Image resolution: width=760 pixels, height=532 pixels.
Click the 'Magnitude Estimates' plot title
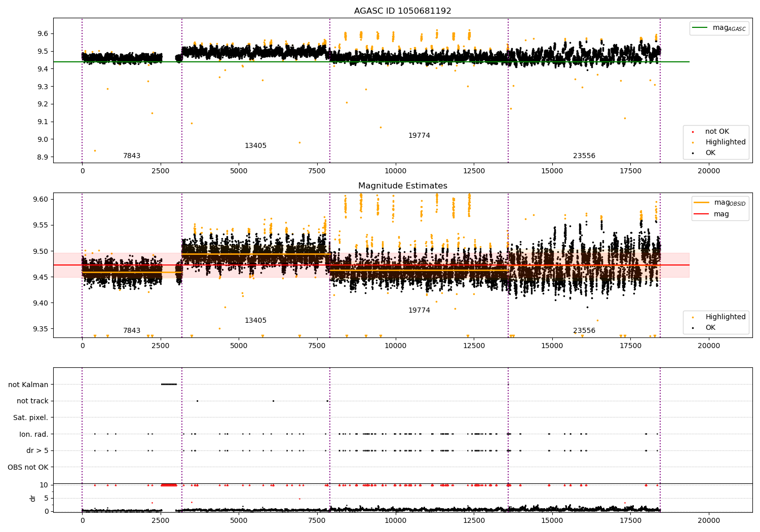tap(402, 186)
